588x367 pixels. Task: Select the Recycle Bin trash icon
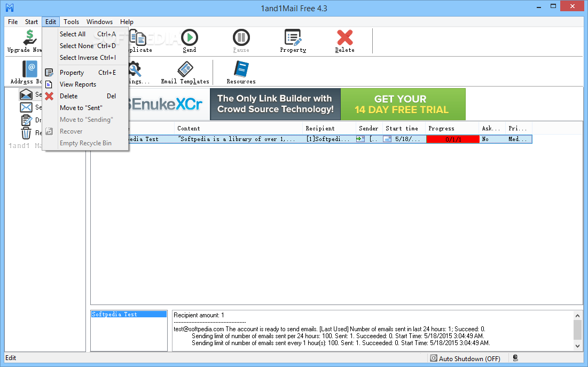tap(26, 133)
